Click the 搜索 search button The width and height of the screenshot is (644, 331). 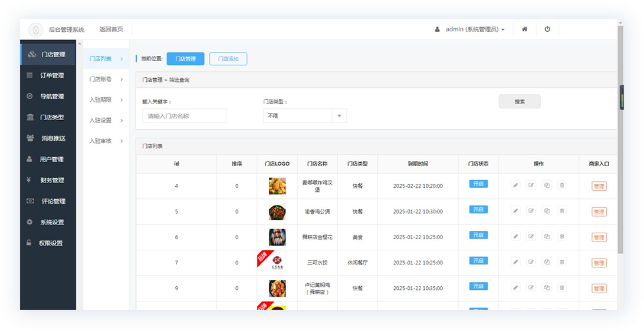[x=519, y=102]
